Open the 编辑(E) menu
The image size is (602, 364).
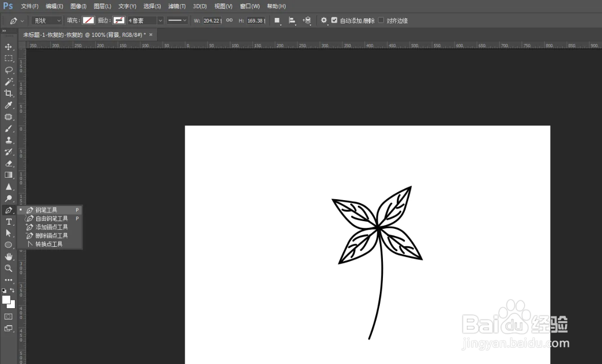pos(54,6)
